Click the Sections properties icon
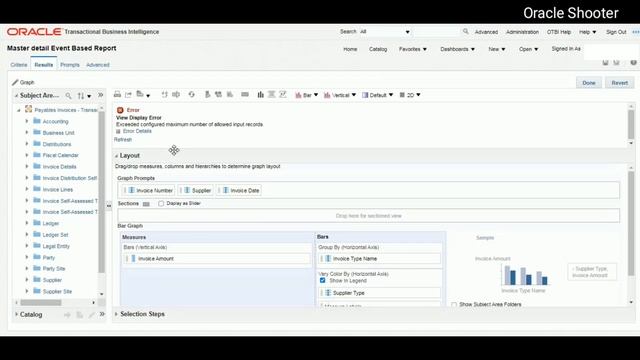640x360 pixels. click(x=146, y=204)
